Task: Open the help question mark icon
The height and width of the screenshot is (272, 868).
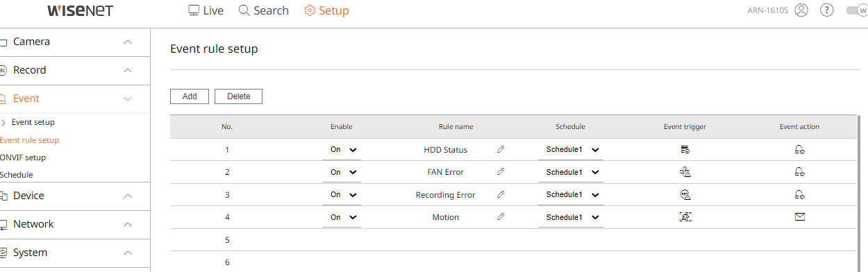Action: point(826,10)
